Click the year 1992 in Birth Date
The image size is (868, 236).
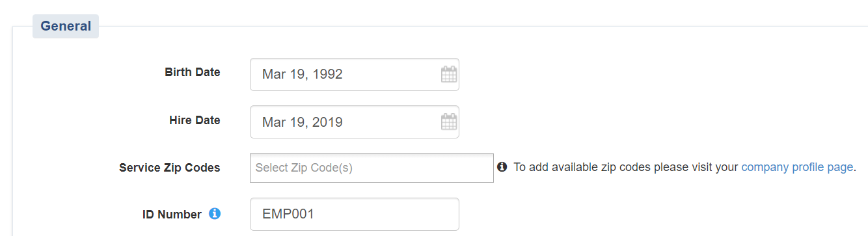pyautogui.click(x=327, y=74)
